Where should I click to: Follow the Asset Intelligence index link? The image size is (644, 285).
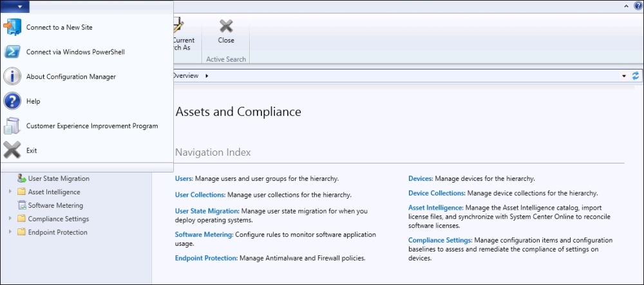pos(436,208)
